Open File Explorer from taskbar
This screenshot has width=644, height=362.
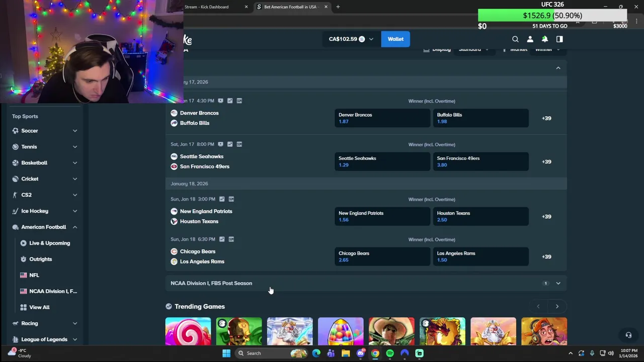[x=346, y=353]
